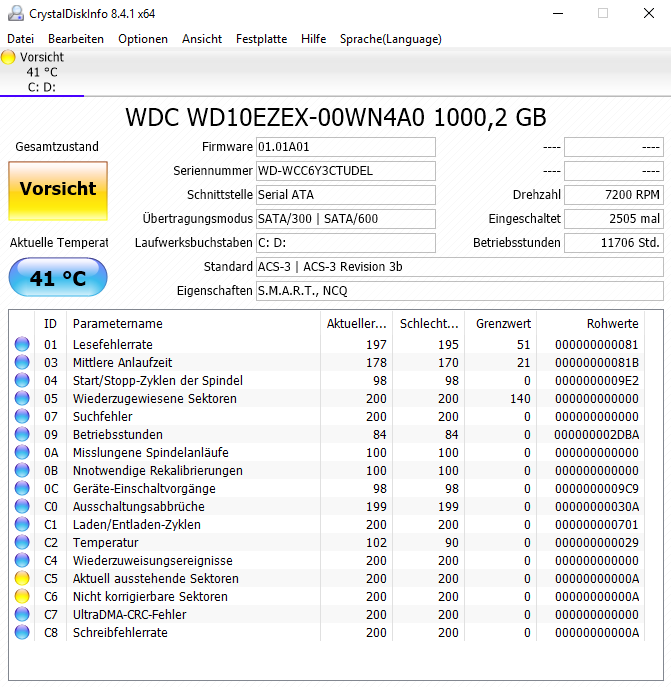
Task: Click yellow warning orb for Aktuell ausstehende Sektoren
Action: (22, 578)
